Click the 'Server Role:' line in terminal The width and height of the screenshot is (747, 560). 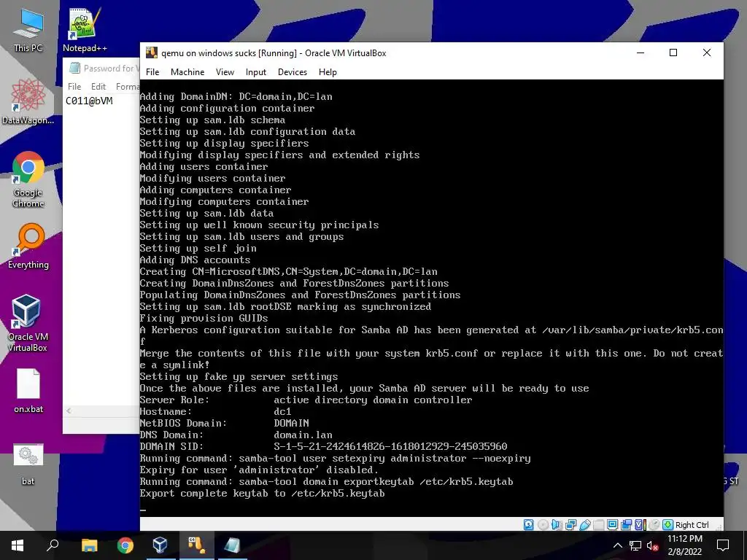tap(306, 400)
